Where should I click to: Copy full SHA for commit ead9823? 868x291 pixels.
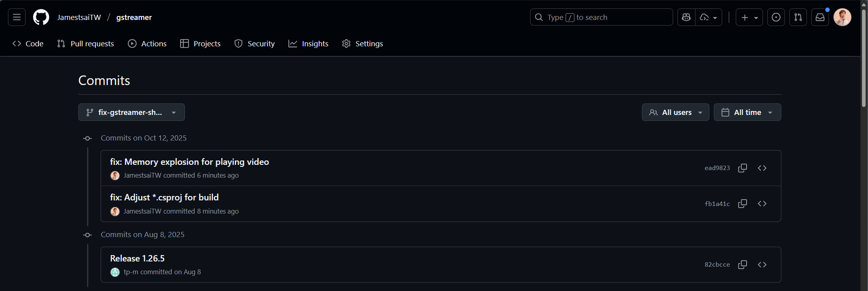point(743,168)
